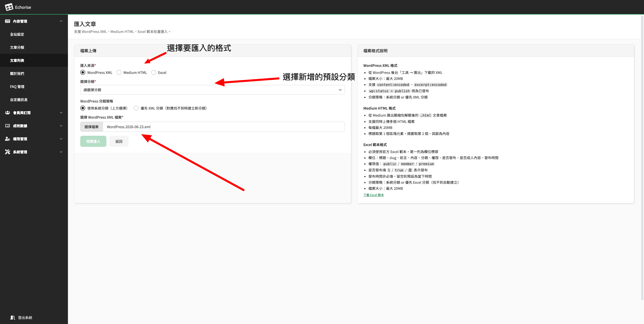Click the 權限管理 user-lock icon

click(8, 139)
